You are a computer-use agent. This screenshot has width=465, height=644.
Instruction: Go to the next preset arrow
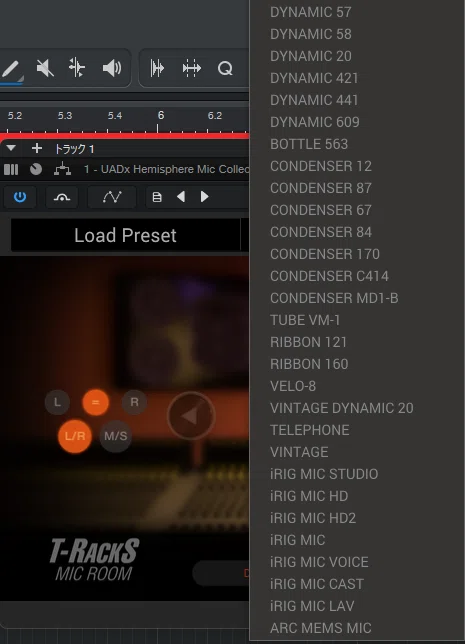(x=204, y=197)
